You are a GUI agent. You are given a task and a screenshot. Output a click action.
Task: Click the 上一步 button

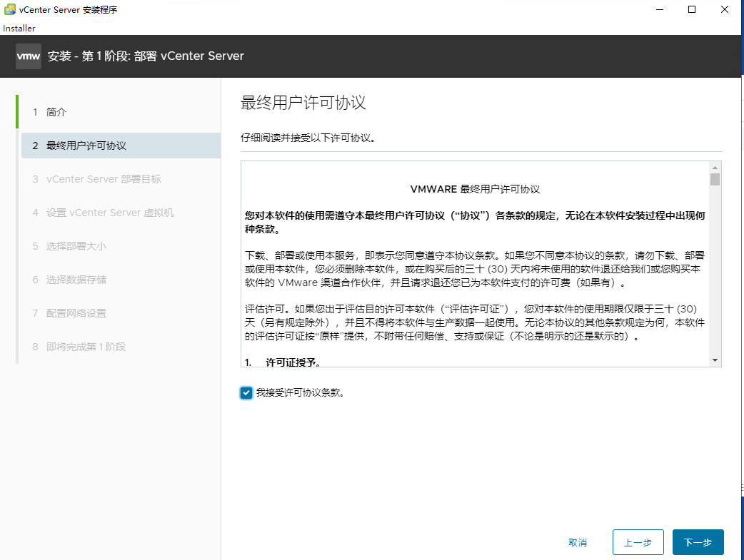pyautogui.click(x=638, y=542)
